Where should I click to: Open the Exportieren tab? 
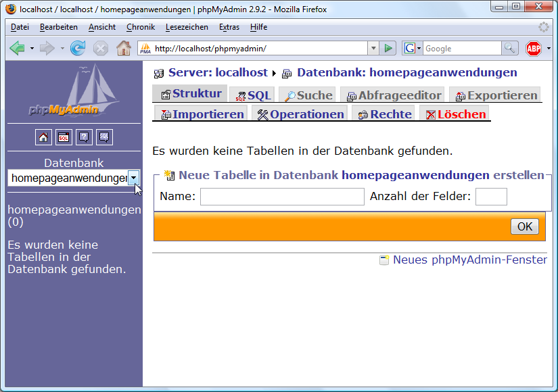tap(494, 95)
